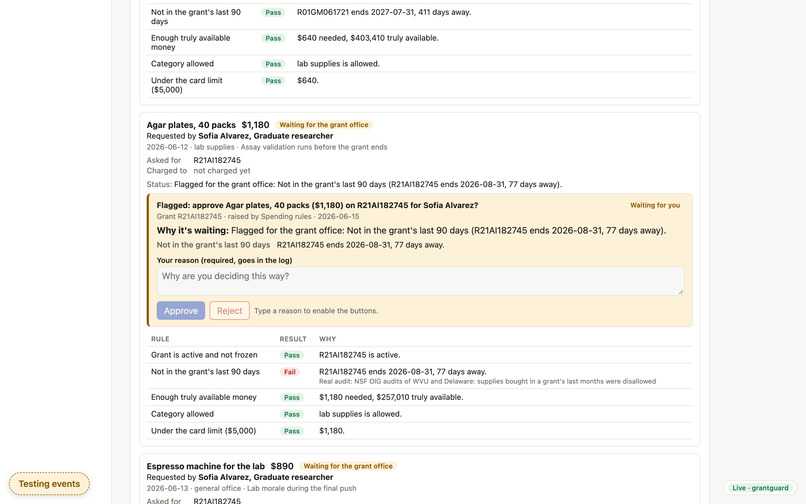This screenshot has width=806, height=504.
Task: Click the 'Status: Flagged for the grant office' line
Action: coord(354,184)
